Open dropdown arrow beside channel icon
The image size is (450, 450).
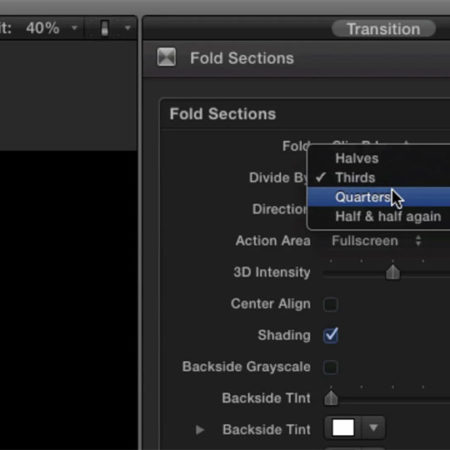[x=127, y=28]
